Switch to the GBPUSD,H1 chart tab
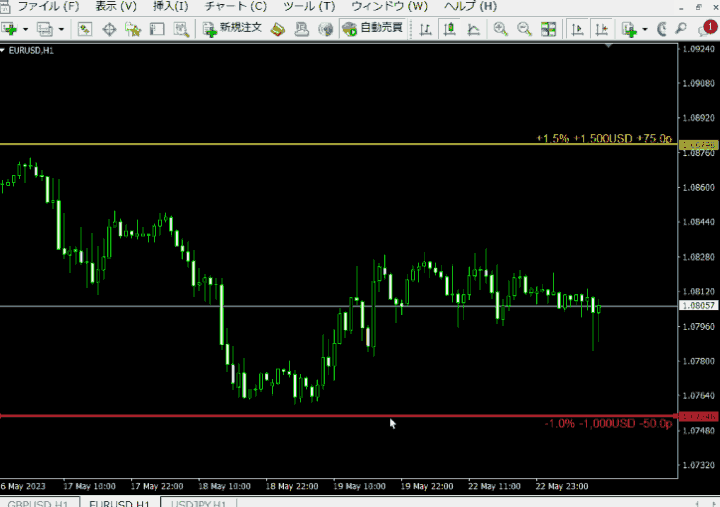720x507 pixels. [x=39, y=503]
